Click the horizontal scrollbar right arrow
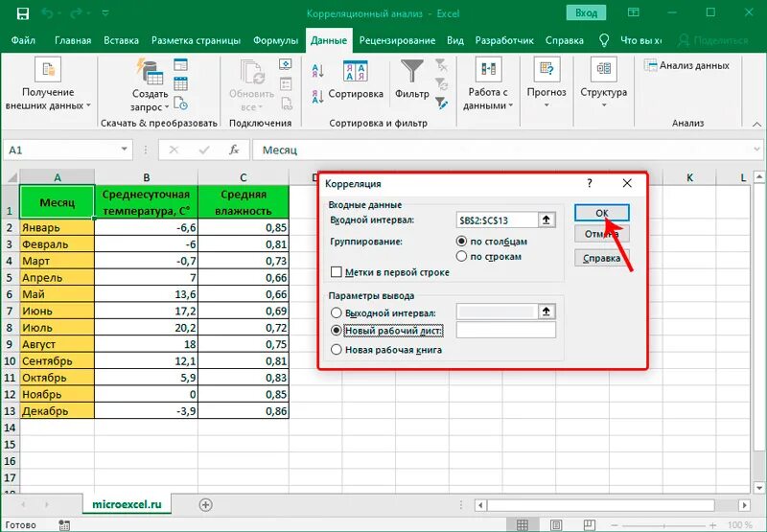The width and height of the screenshot is (767, 532). (744, 505)
